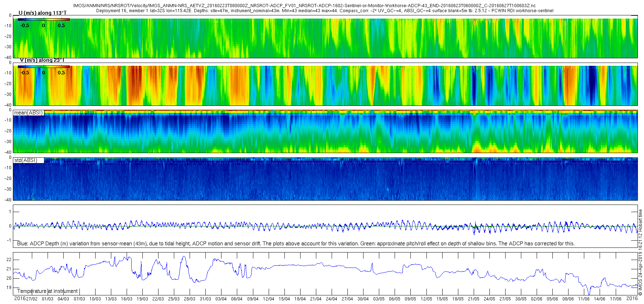Click the '27/04' date tick label
644x304 pixels.
coord(347,299)
